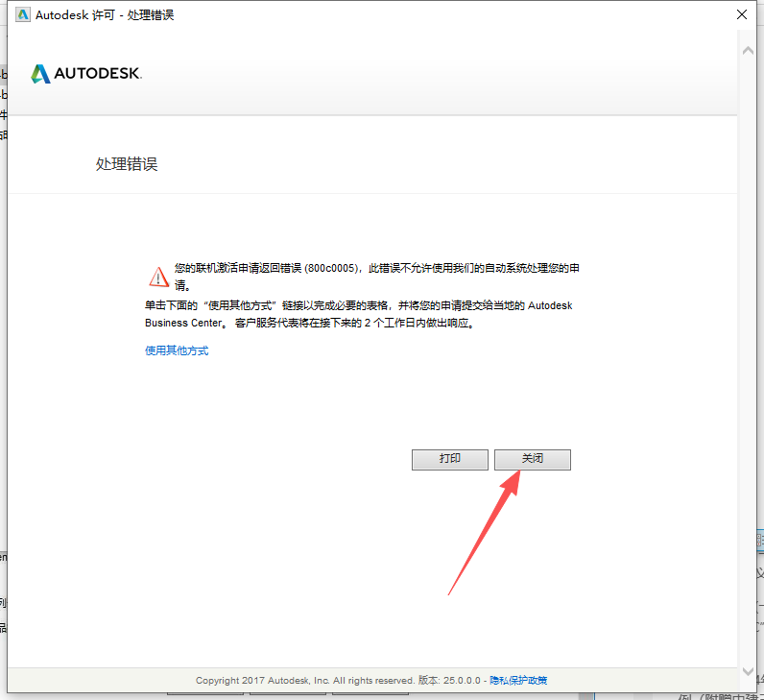The width and height of the screenshot is (764, 700).
Task: Open the 隐私保护政策 link in footer
Action: coord(518,680)
